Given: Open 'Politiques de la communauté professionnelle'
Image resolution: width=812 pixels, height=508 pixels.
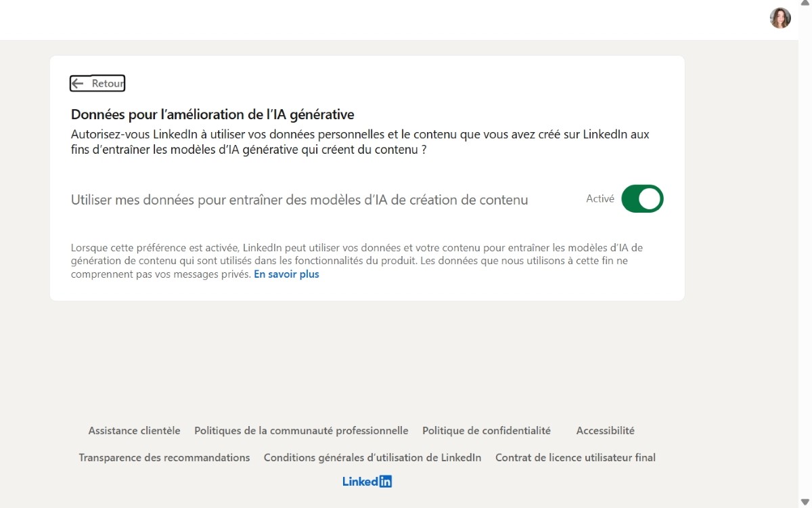Looking at the screenshot, I should point(300,430).
